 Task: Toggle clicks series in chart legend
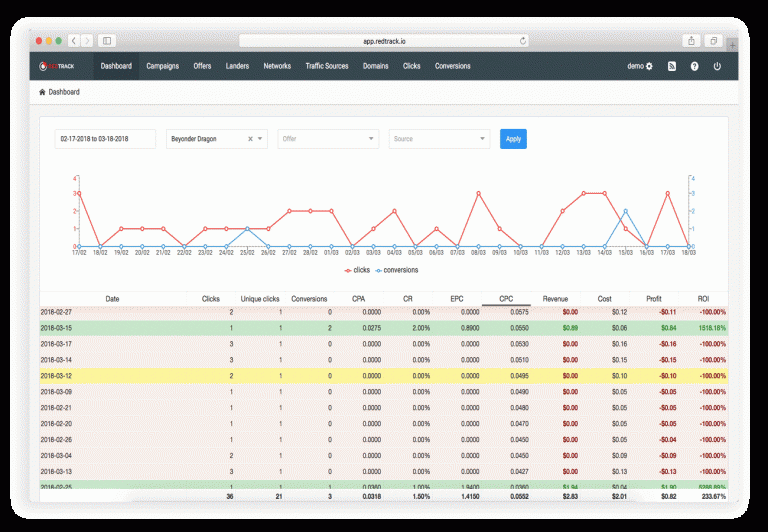360,270
